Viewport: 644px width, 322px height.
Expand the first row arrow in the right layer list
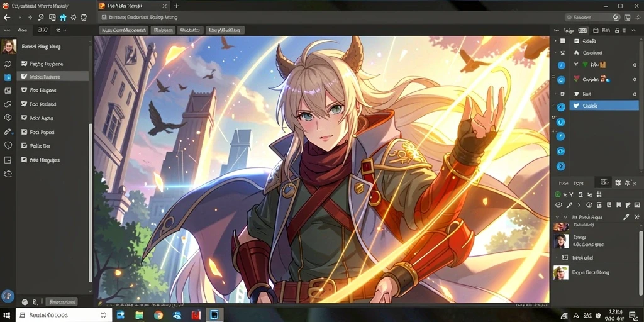(x=556, y=41)
